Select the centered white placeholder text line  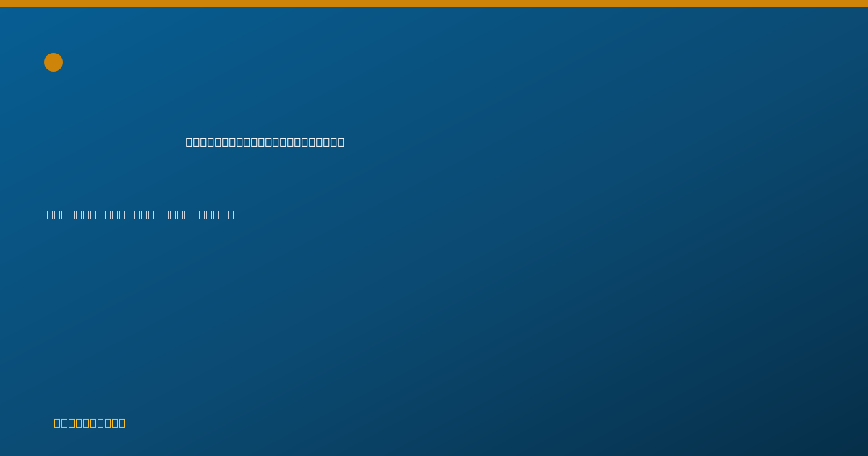265,142
